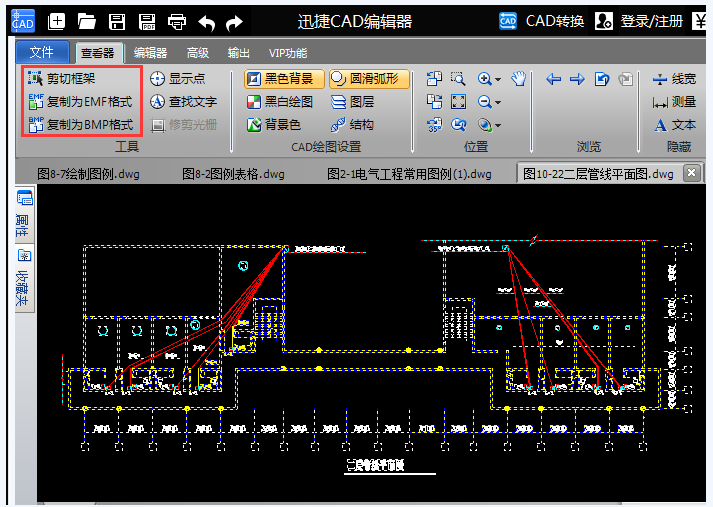This screenshot has height=507, width=713.
Task: Click the rotate clockwise icon
Action: [x=434, y=101]
